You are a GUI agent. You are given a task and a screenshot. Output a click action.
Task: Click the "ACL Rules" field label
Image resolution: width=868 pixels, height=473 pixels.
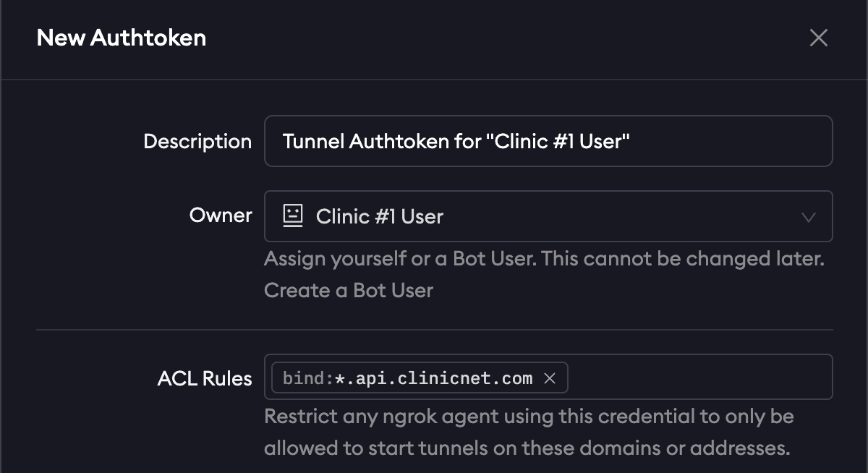click(205, 378)
